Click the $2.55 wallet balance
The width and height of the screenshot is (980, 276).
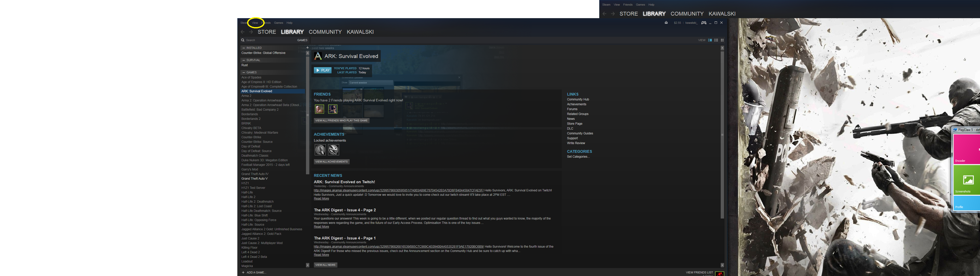pyautogui.click(x=677, y=23)
